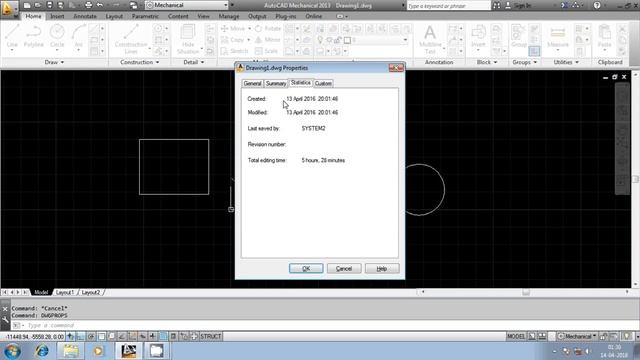The image size is (640, 360).
Task: Click the Open file icon in quick access toolbar
Action: click(x=38, y=5)
